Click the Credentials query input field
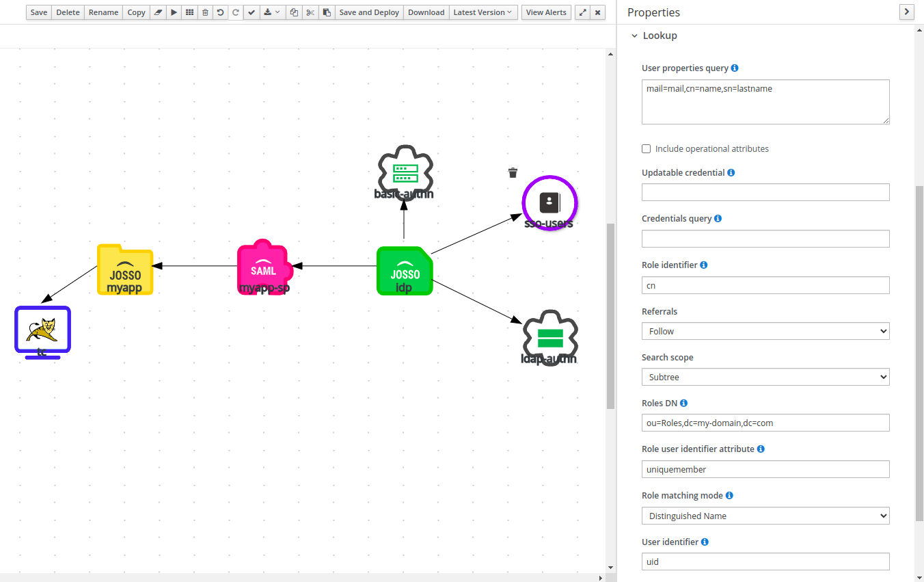 [765, 239]
